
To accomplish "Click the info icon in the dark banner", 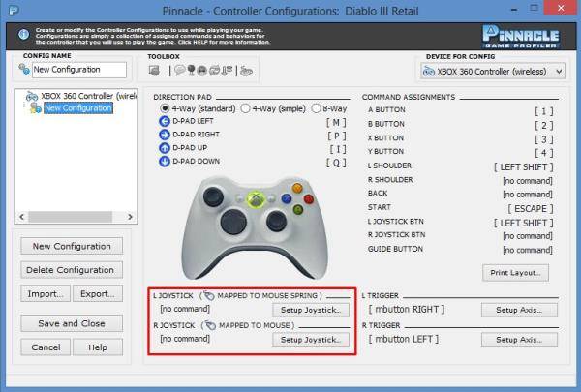I will click(x=23, y=35).
